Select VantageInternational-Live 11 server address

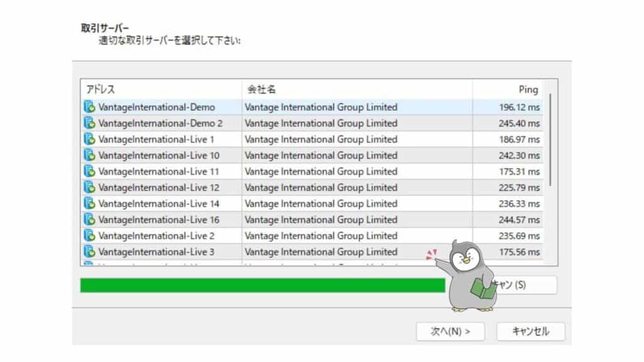[x=158, y=171]
